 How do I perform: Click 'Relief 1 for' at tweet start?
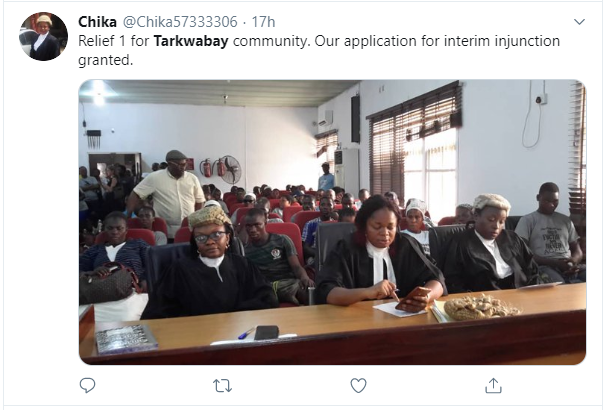coord(114,41)
